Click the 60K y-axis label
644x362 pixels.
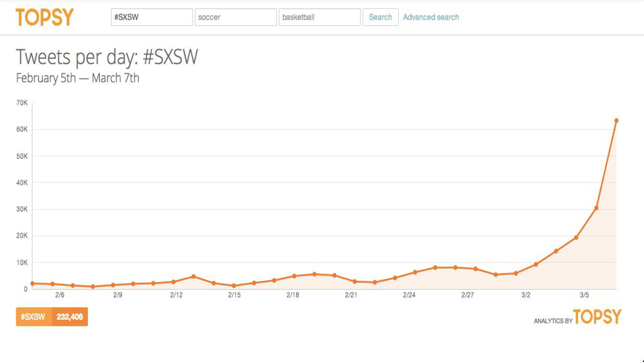pos(22,129)
